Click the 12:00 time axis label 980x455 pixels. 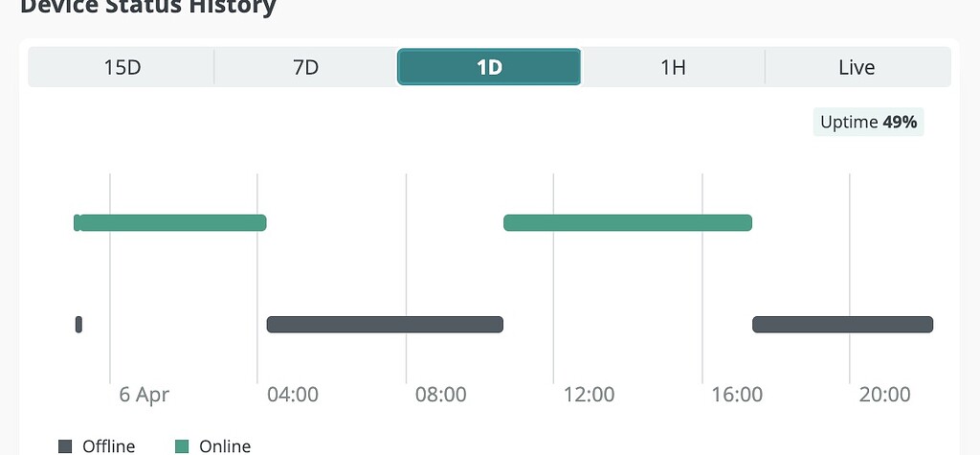589,395
